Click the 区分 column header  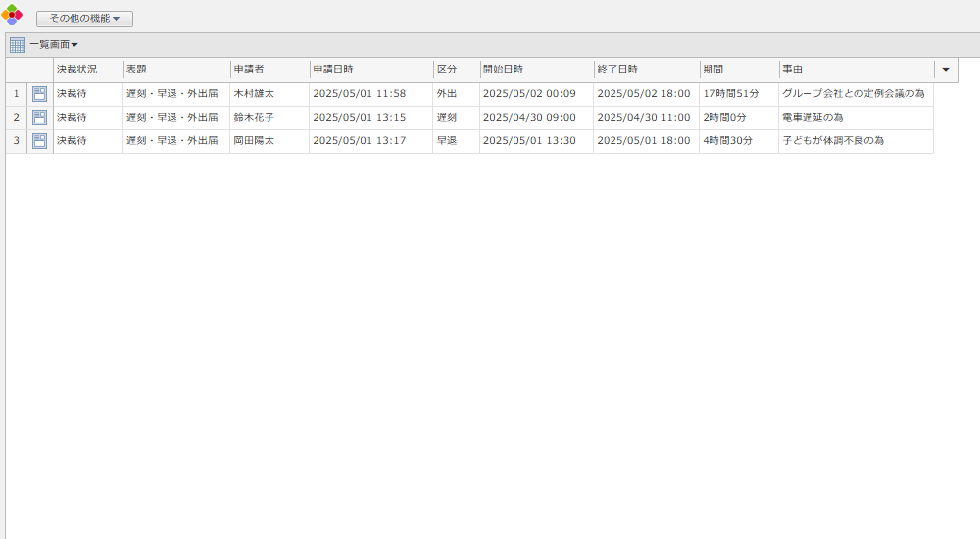click(447, 70)
